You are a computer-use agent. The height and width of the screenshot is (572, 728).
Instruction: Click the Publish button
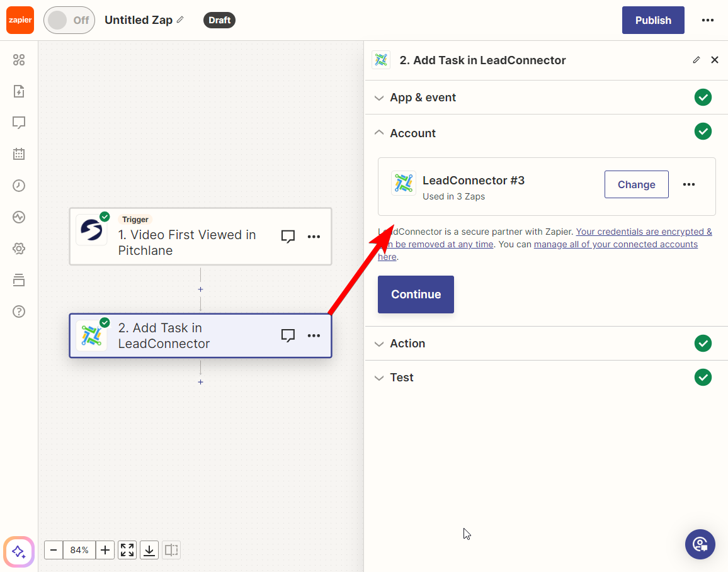tap(653, 20)
